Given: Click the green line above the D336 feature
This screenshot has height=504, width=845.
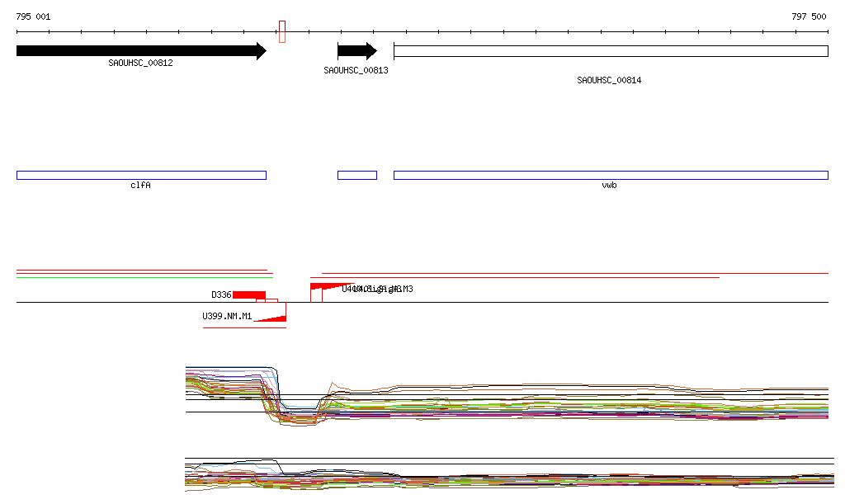Looking at the screenshot, I should [145, 277].
